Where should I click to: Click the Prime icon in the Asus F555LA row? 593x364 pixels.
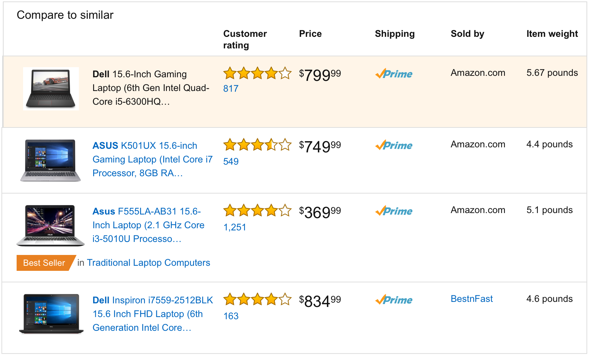394,211
